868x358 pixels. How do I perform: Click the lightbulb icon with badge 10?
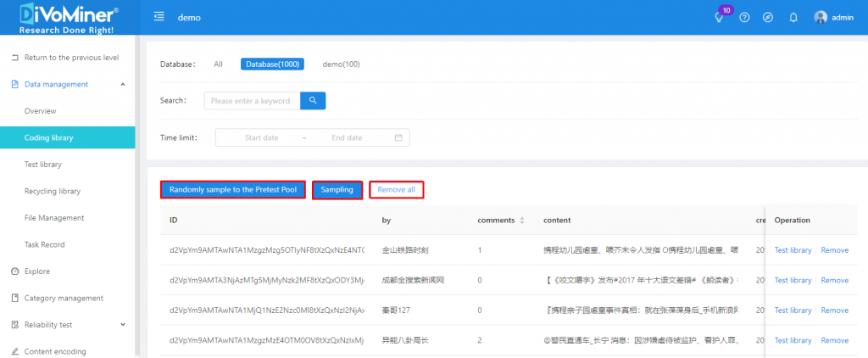point(720,18)
